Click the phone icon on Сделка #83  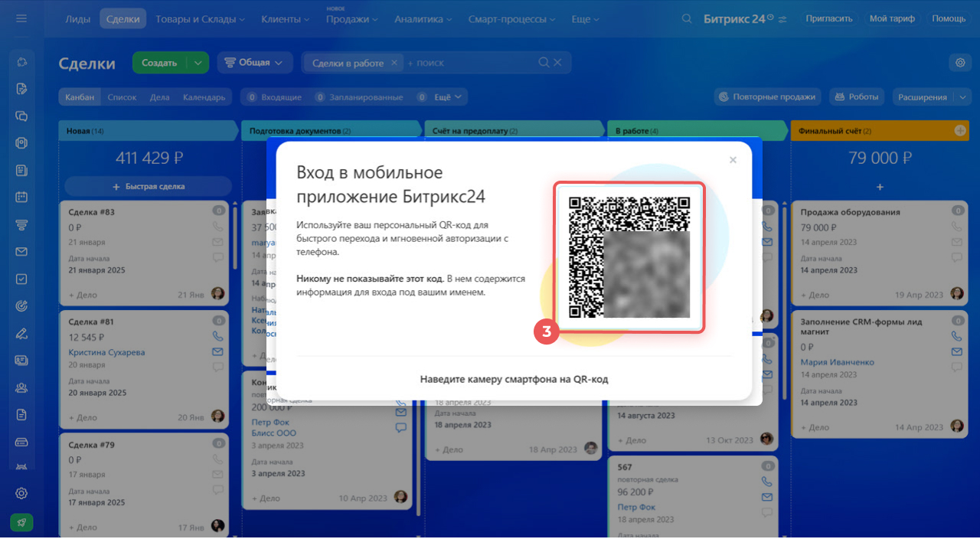217,227
